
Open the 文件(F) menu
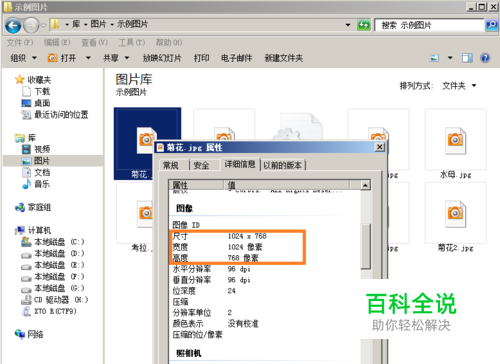pyautogui.click(x=20, y=43)
